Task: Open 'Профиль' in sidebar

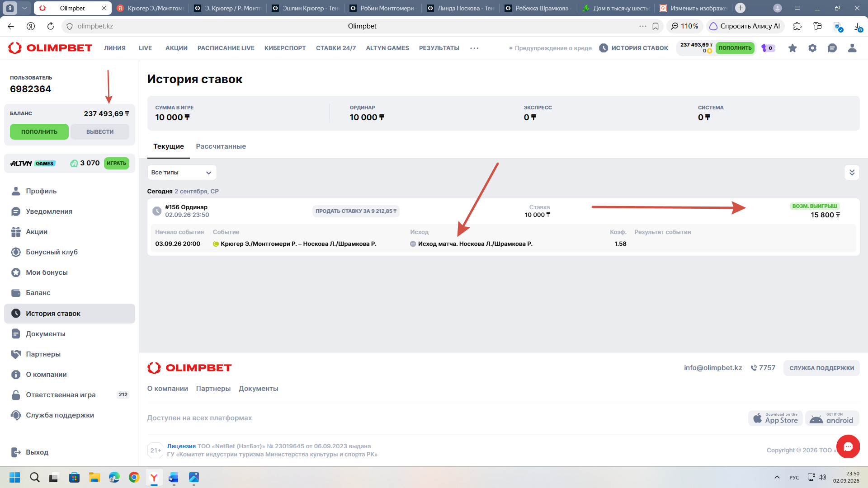Action: click(x=70, y=191)
